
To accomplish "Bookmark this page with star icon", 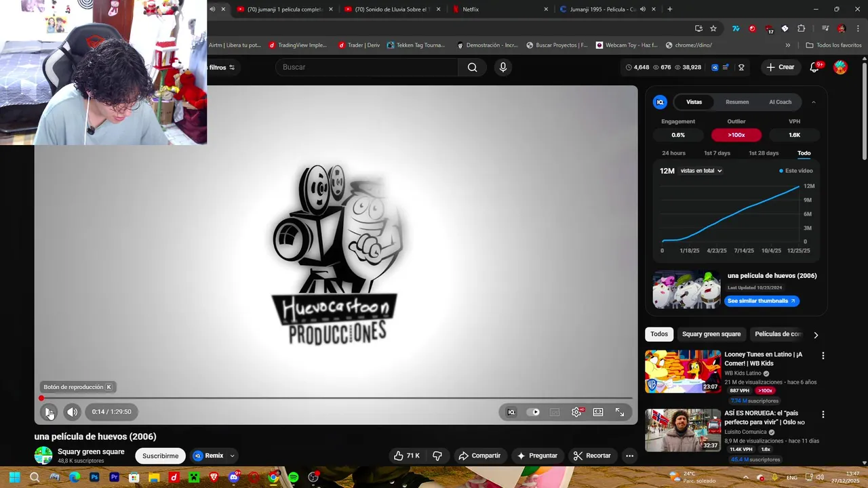I will (x=713, y=28).
